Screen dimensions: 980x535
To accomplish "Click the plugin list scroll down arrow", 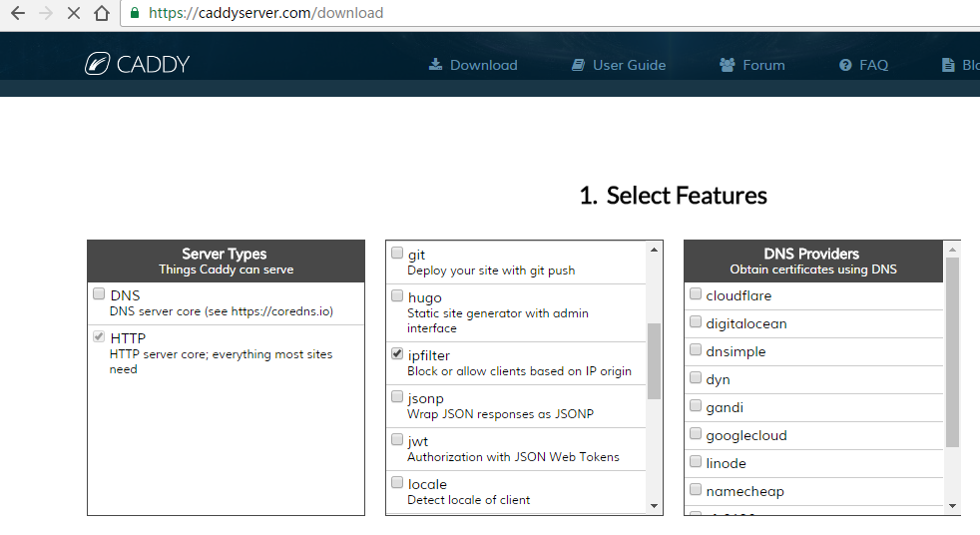I will pyautogui.click(x=654, y=506).
